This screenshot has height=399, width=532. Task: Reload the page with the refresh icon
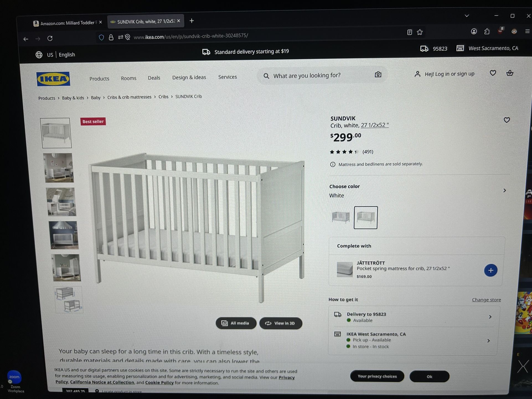pos(50,38)
